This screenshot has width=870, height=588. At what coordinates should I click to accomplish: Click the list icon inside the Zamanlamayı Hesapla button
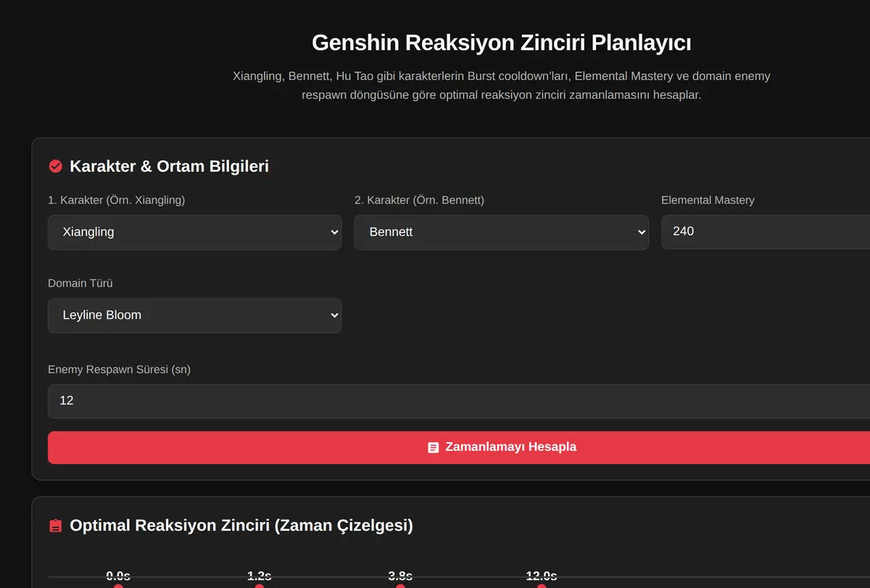pyautogui.click(x=434, y=447)
